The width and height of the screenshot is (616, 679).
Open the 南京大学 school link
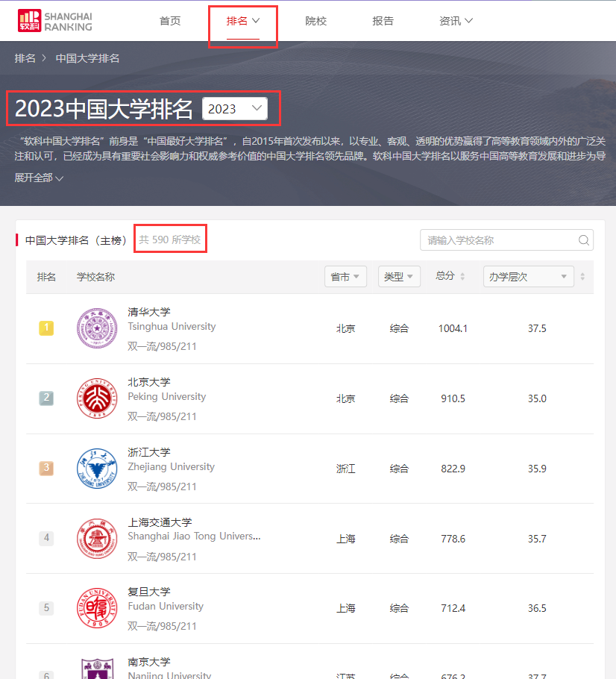(149, 662)
